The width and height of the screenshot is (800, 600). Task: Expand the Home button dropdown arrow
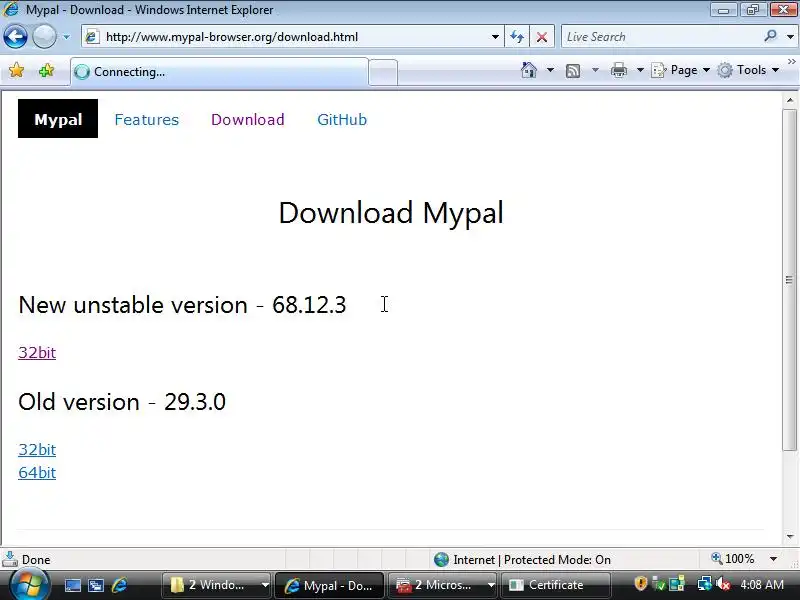pos(550,70)
